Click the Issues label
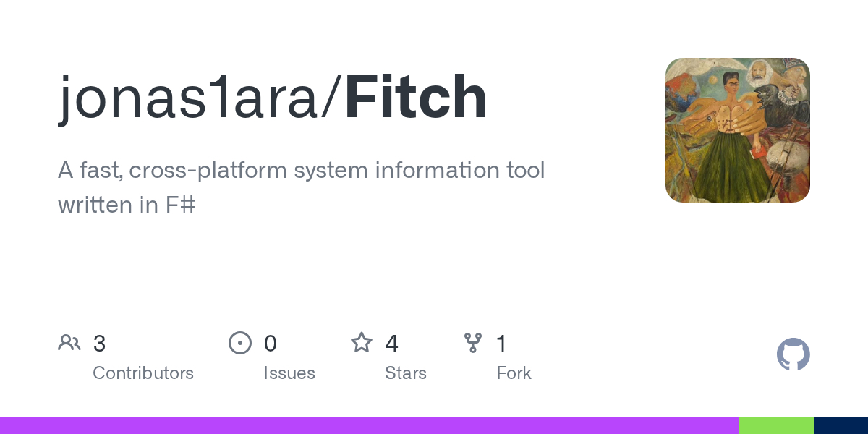Viewport: 868px width, 434px height. tap(289, 373)
